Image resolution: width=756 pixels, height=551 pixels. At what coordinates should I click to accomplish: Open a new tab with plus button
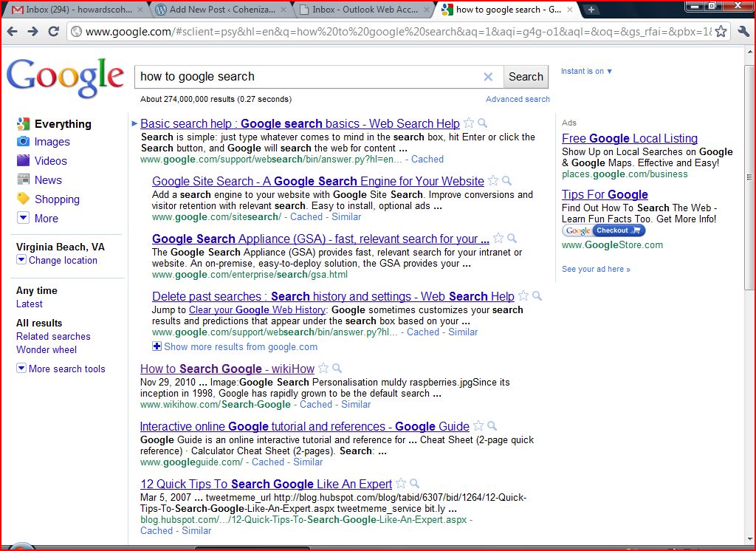591,9
